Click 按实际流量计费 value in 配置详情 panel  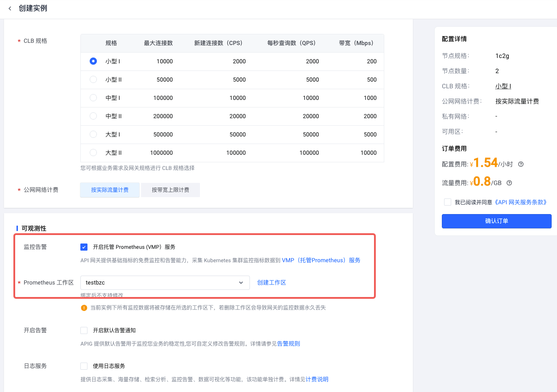(517, 101)
